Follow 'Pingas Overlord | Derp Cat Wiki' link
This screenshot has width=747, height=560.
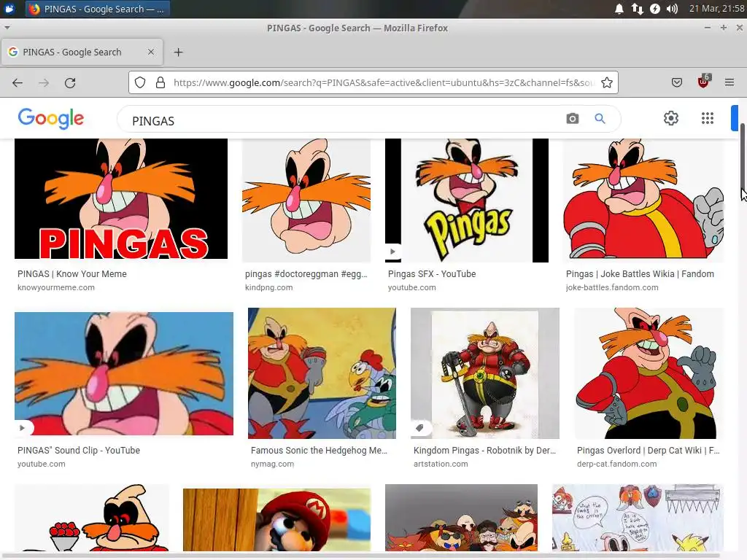pyautogui.click(x=648, y=450)
